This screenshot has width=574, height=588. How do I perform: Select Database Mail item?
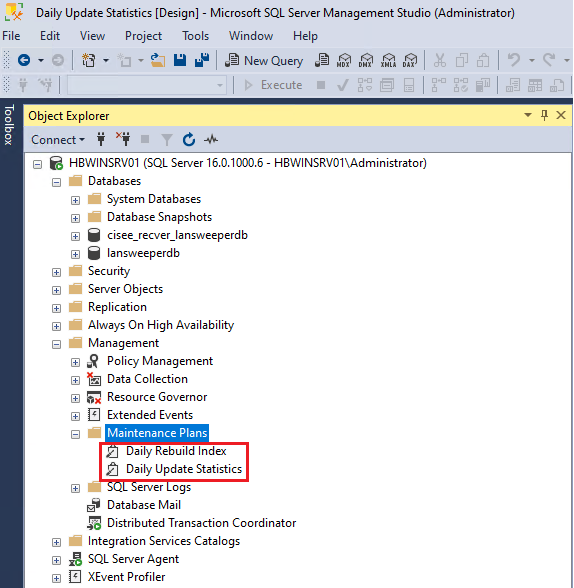click(x=144, y=505)
